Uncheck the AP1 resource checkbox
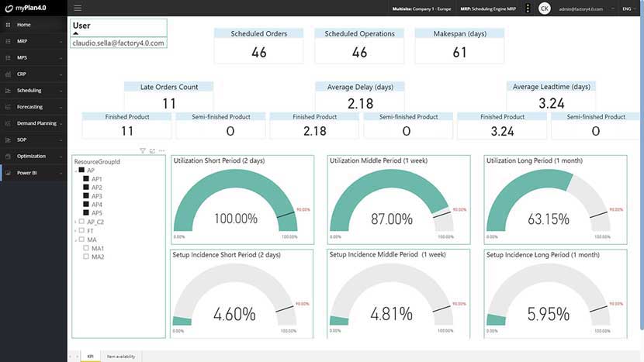Screen dimensions: 644x362 pos(86,178)
